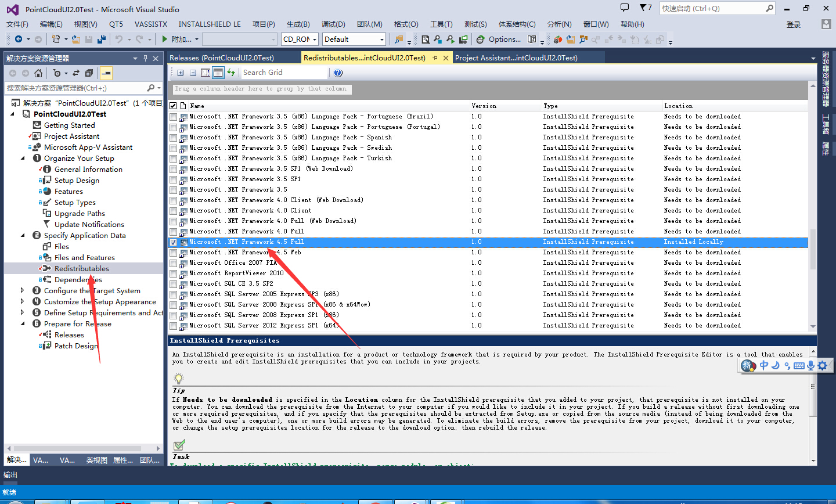Click the Undo toolbar icon
Screen dimensions: 836x504
click(119, 39)
